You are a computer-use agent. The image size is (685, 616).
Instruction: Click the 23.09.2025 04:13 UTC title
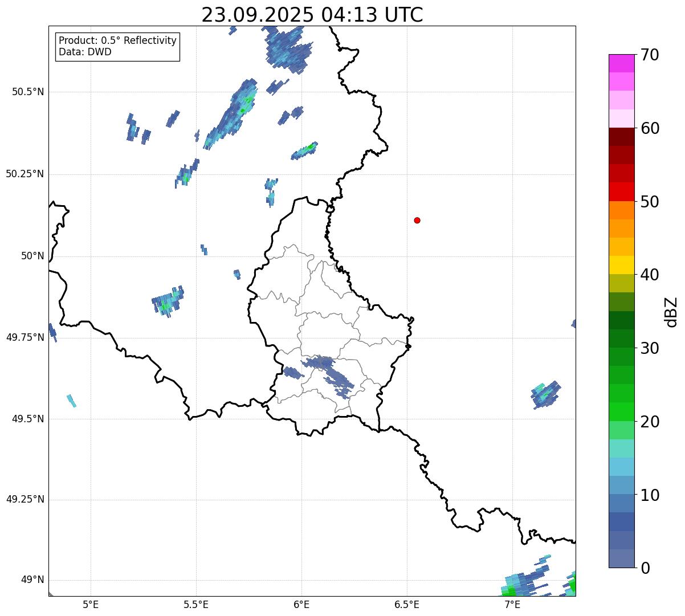pos(312,15)
